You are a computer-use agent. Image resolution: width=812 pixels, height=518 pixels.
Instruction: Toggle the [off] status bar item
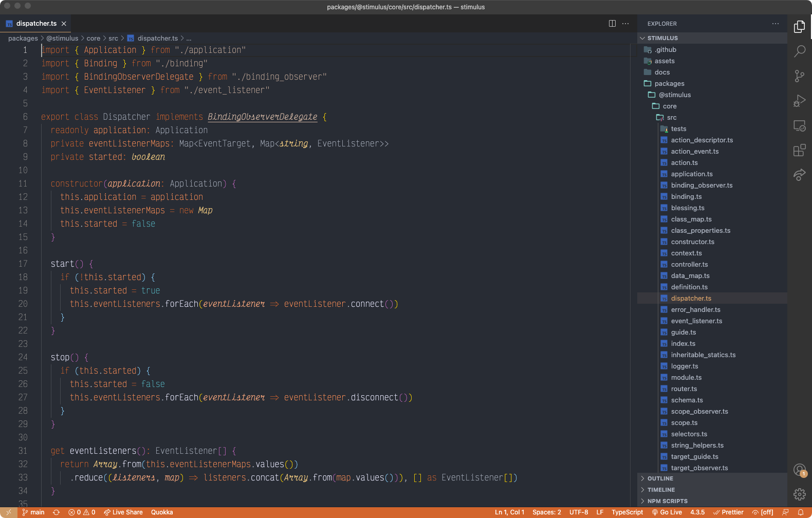[x=763, y=512]
